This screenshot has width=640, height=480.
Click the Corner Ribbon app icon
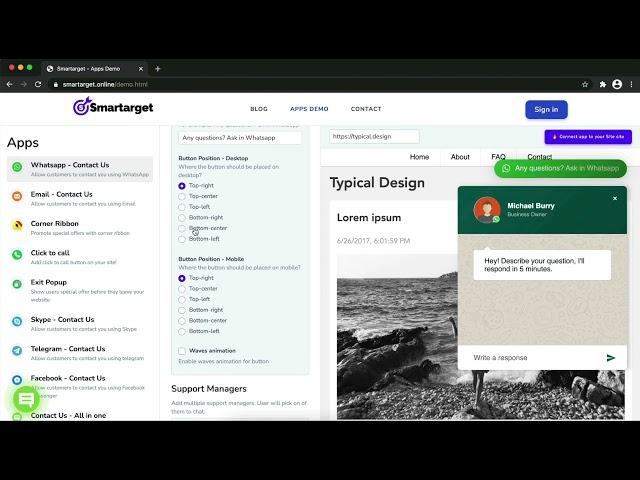pos(17,225)
